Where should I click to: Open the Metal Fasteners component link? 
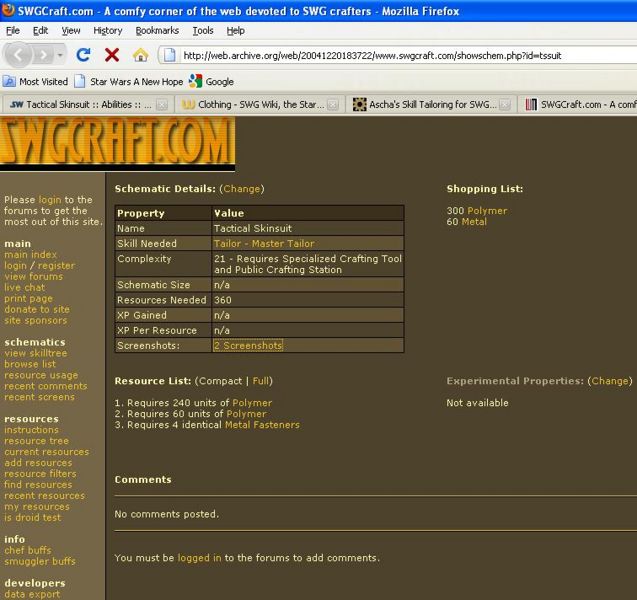pos(261,425)
